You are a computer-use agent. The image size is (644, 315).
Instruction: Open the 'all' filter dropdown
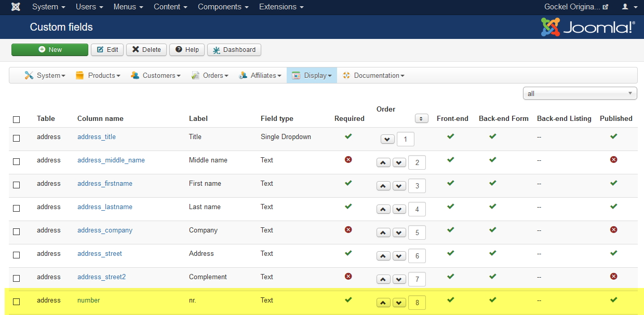point(580,93)
